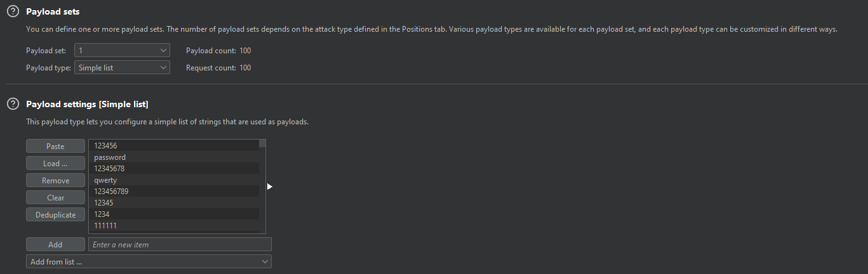Click the Paste button
The height and width of the screenshot is (274, 868).
click(x=55, y=147)
